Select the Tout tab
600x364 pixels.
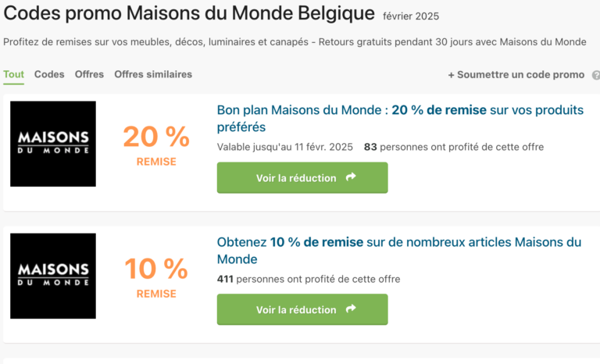[14, 74]
